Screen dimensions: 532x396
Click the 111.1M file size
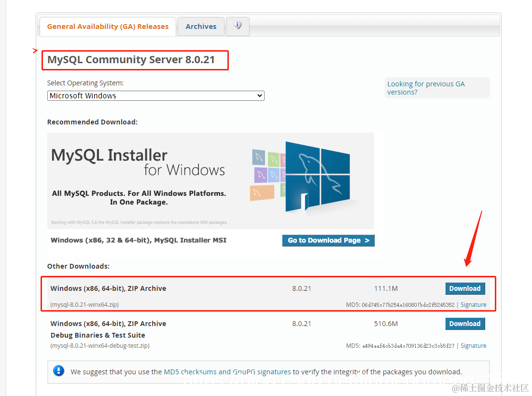(x=386, y=288)
